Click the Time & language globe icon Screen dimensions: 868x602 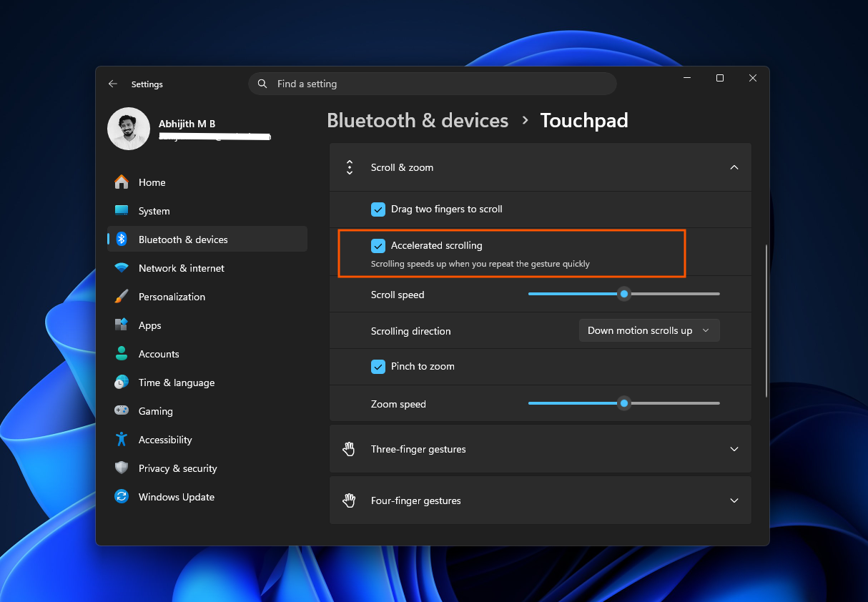coord(122,383)
